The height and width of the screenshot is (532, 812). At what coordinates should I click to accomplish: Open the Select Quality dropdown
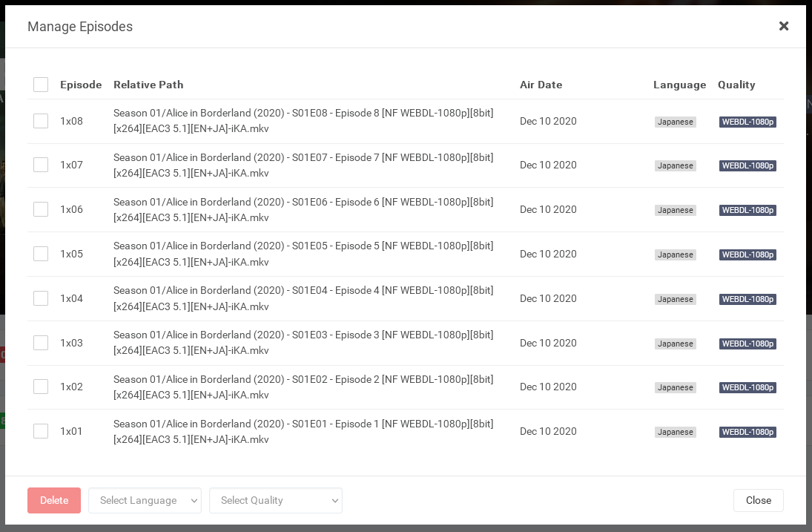(276, 500)
